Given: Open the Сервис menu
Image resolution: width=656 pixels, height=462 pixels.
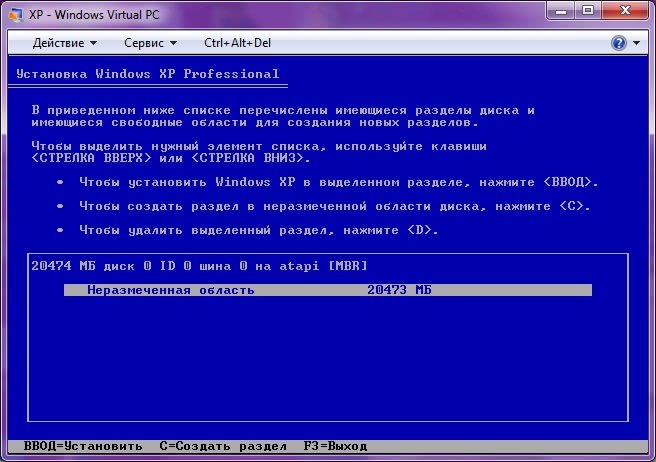Looking at the screenshot, I should pyautogui.click(x=150, y=43).
